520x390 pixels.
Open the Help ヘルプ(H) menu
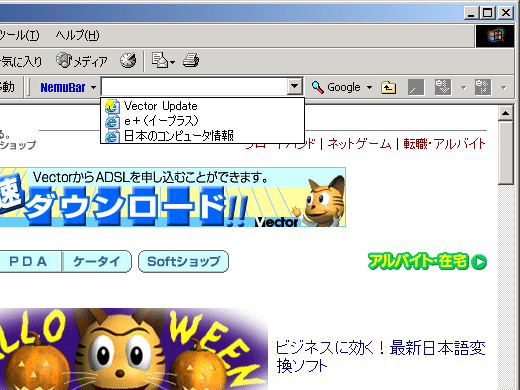77,35
